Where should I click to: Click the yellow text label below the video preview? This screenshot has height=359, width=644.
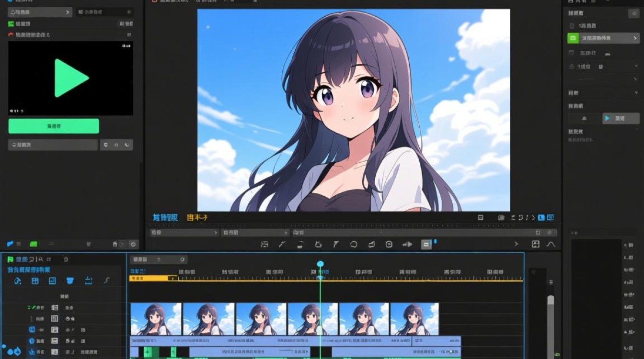point(197,217)
